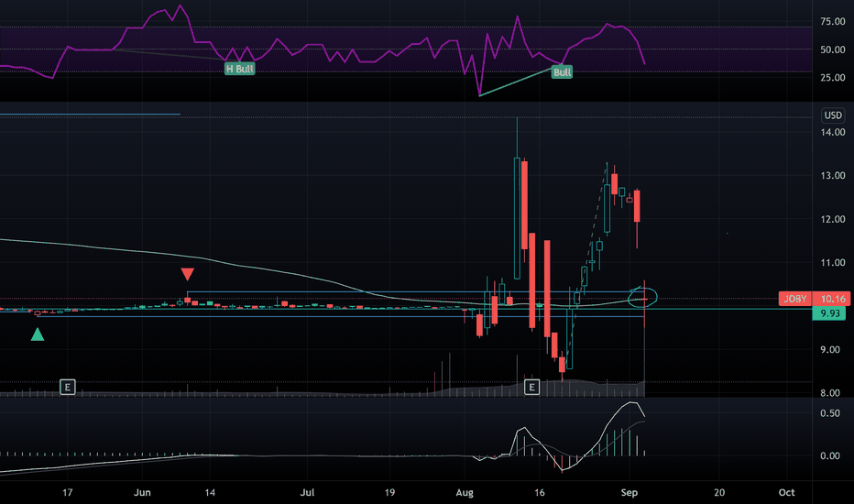Click the 16 date label on time axis
Image resolution: width=854 pixels, height=504 pixels.
[x=539, y=493]
